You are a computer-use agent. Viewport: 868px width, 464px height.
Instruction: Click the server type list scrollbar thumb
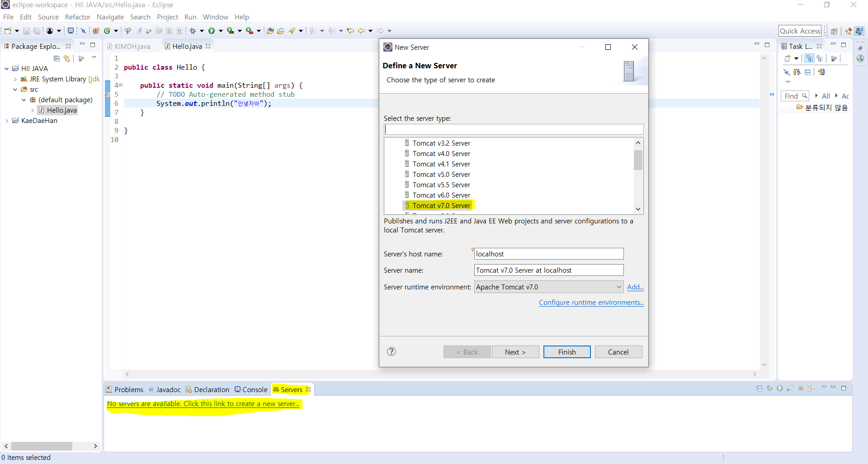tap(638, 160)
